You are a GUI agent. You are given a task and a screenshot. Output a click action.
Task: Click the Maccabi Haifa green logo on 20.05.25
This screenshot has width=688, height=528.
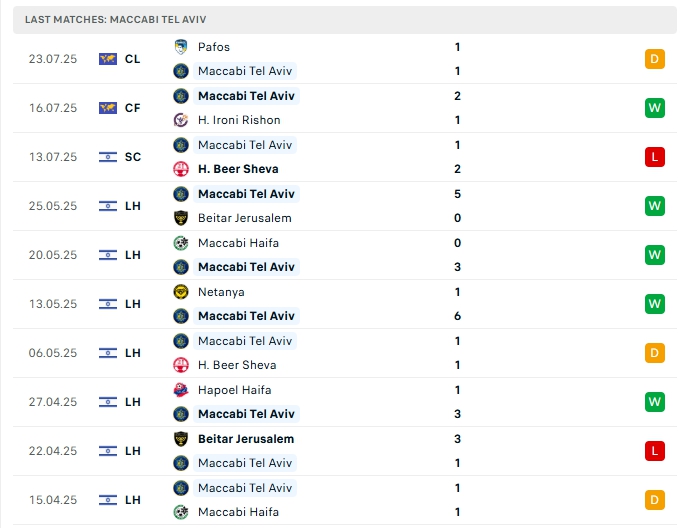(181, 243)
